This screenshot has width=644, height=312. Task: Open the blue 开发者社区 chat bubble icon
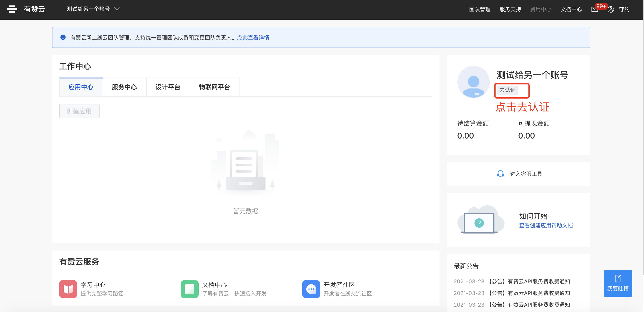click(x=311, y=289)
